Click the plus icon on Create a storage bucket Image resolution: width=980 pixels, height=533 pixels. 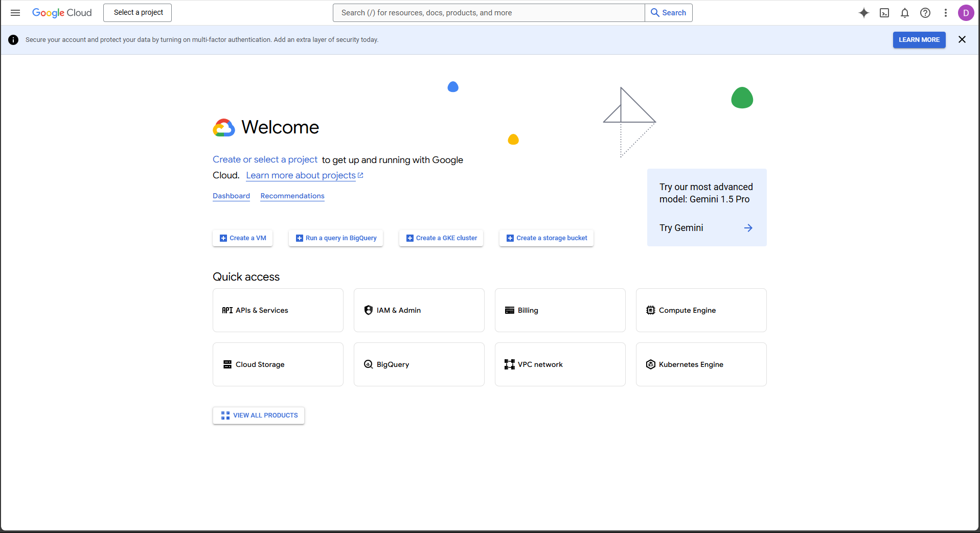coord(510,238)
